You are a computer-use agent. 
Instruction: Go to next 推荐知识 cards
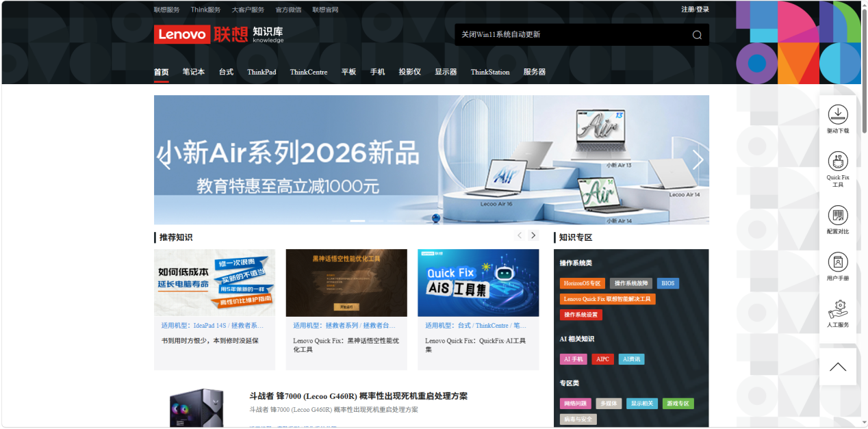(x=533, y=235)
